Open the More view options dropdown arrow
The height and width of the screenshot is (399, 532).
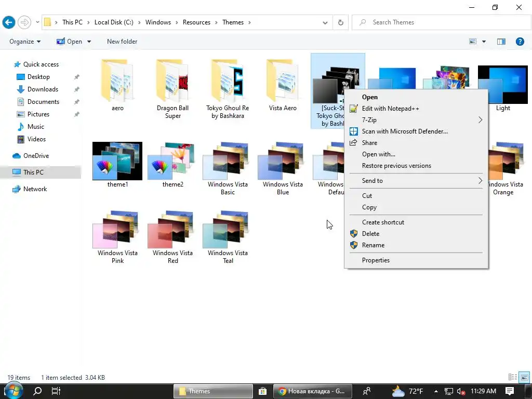point(484,42)
